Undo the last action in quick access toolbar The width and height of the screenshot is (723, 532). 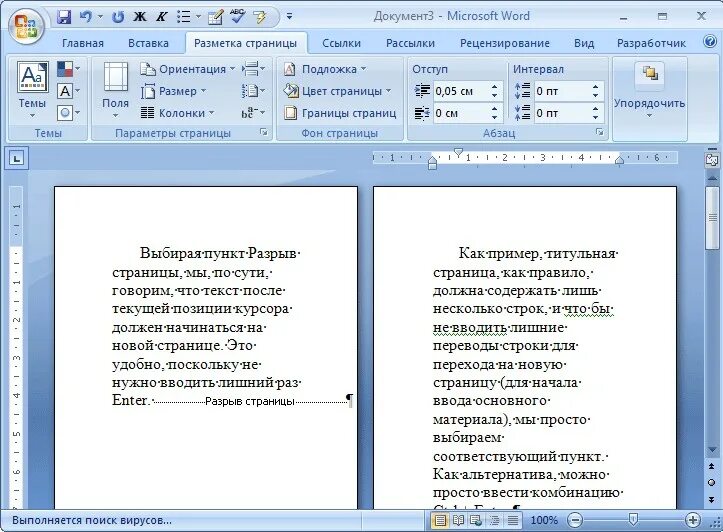[x=86, y=17]
